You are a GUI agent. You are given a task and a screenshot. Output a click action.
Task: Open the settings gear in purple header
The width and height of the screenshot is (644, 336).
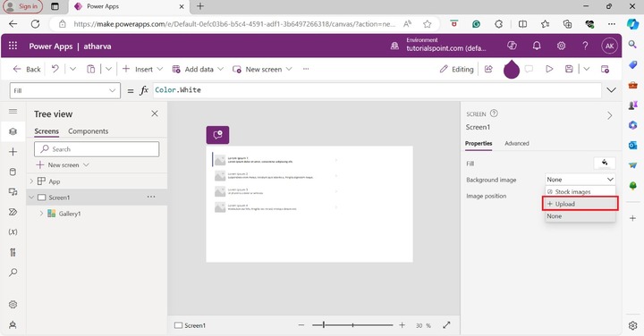click(561, 46)
